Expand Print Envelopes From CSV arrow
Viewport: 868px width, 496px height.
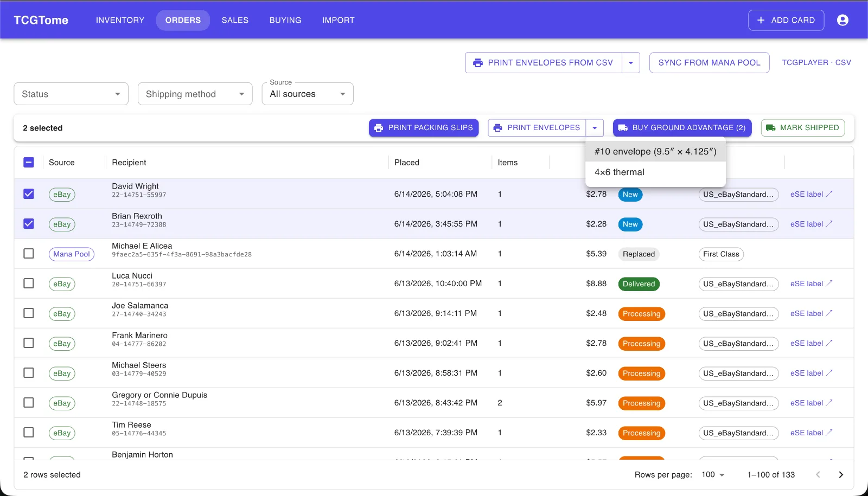[x=631, y=63]
